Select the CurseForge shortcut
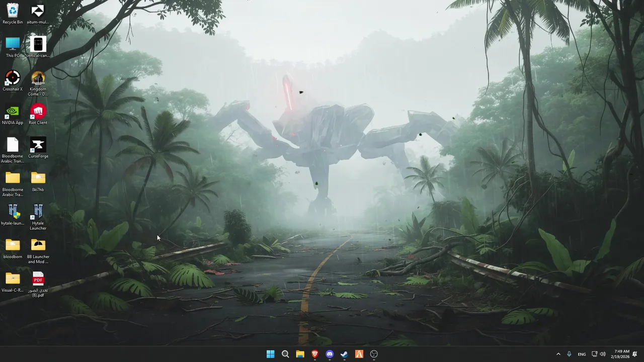Viewport: 644px width, 362px height. pyautogui.click(x=38, y=148)
